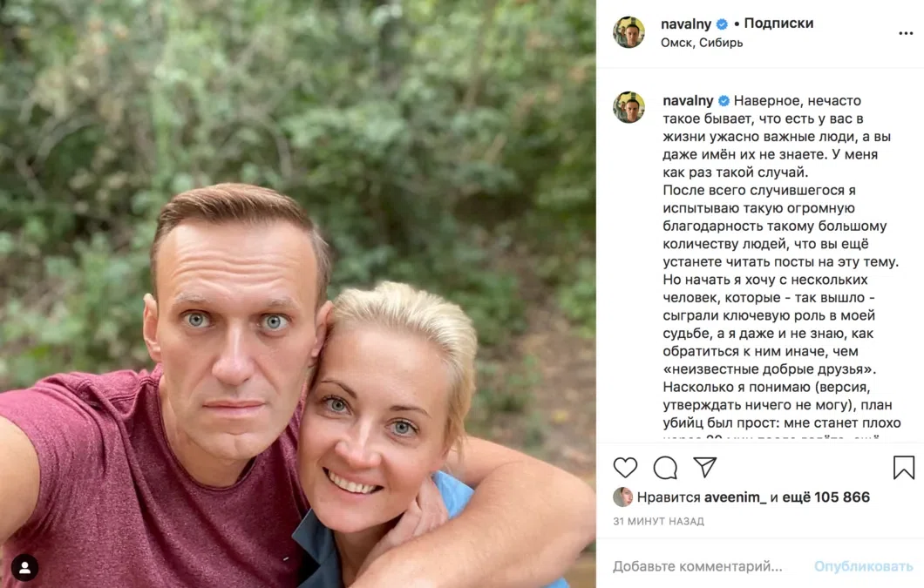Click the navalny profile avatar in post header

click(x=628, y=32)
